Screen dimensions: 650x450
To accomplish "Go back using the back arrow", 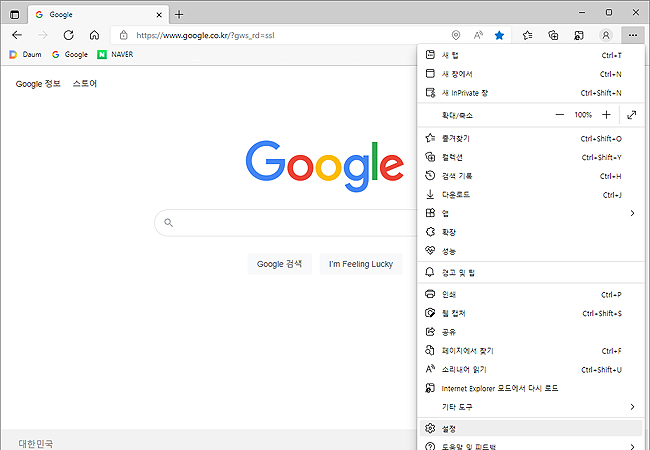I will pyautogui.click(x=17, y=35).
